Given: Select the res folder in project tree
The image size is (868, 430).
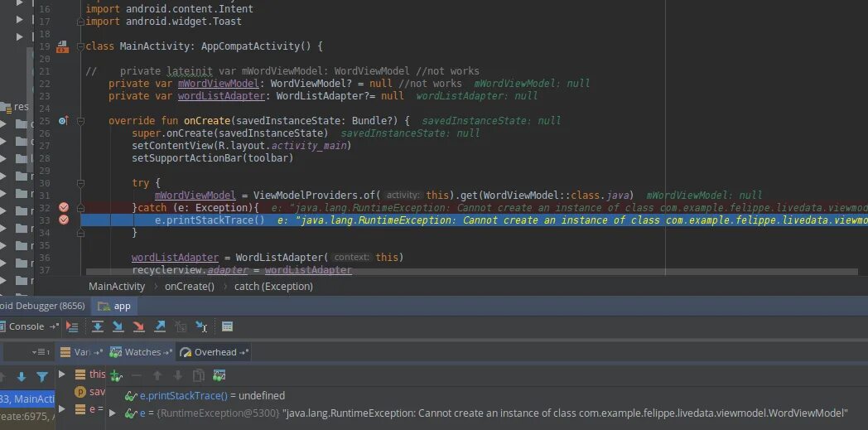Looking at the screenshot, I should [x=14, y=107].
